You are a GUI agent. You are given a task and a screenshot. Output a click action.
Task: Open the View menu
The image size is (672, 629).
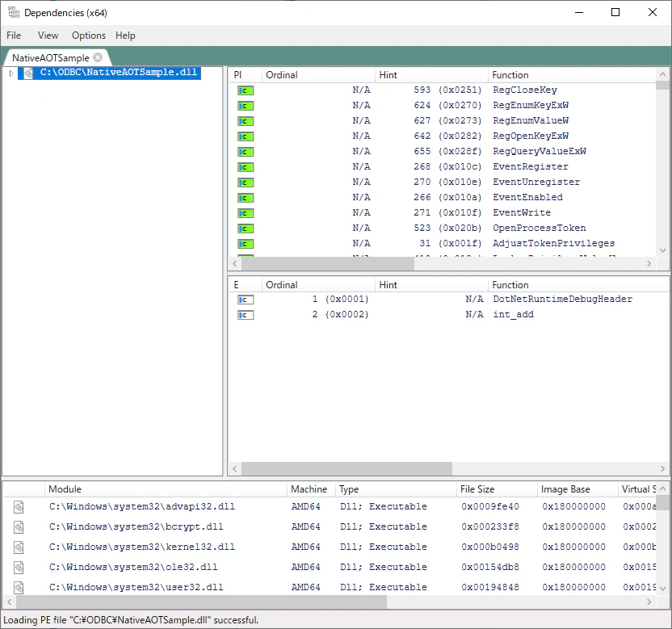(x=48, y=36)
